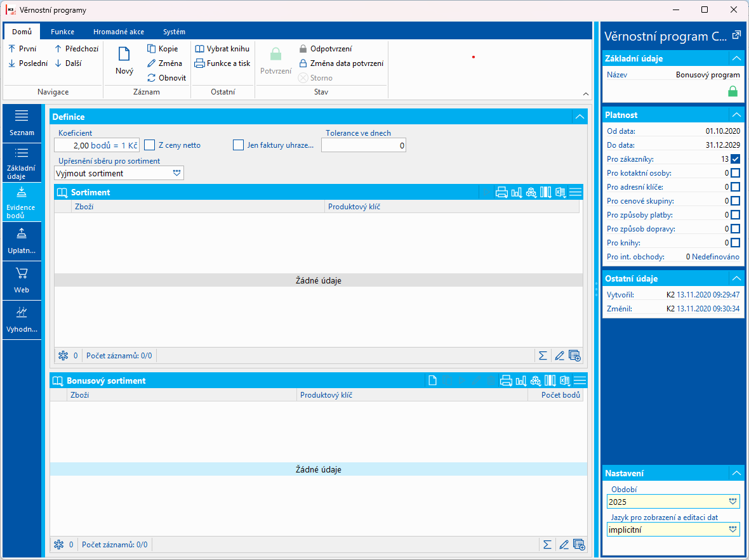Screen dimensions: 749x560
Task: Collapse the Definice section
Action: [x=580, y=117]
